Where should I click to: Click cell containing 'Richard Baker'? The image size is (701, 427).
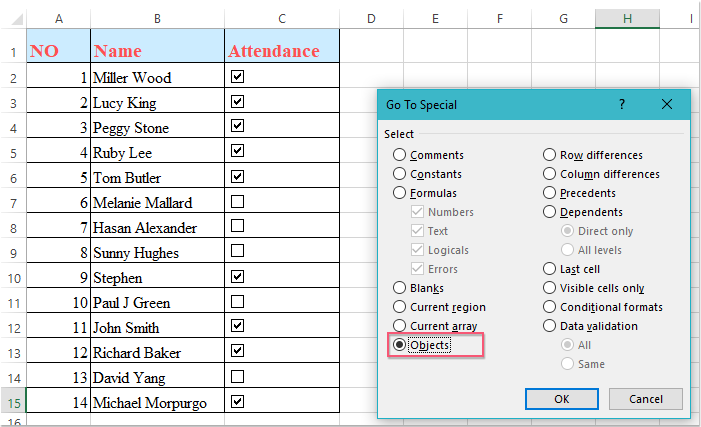[157, 351]
